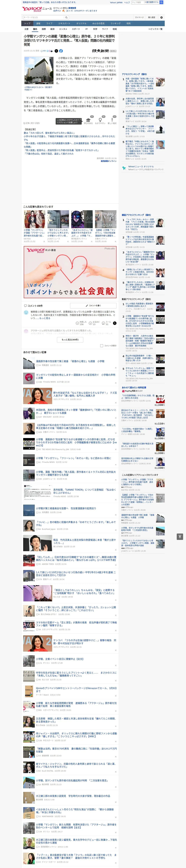Open the ヘルプ link at top
This screenshot has height=868, width=186.
tap(127, 2)
